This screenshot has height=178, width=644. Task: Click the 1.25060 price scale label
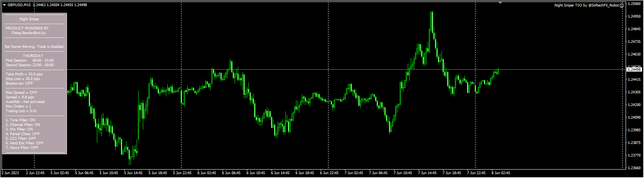(x=634, y=4)
